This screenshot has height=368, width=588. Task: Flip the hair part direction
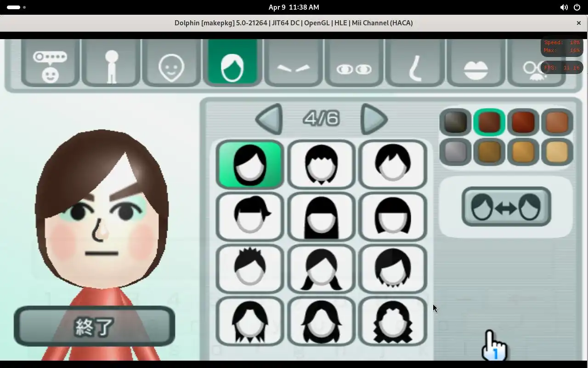click(506, 207)
